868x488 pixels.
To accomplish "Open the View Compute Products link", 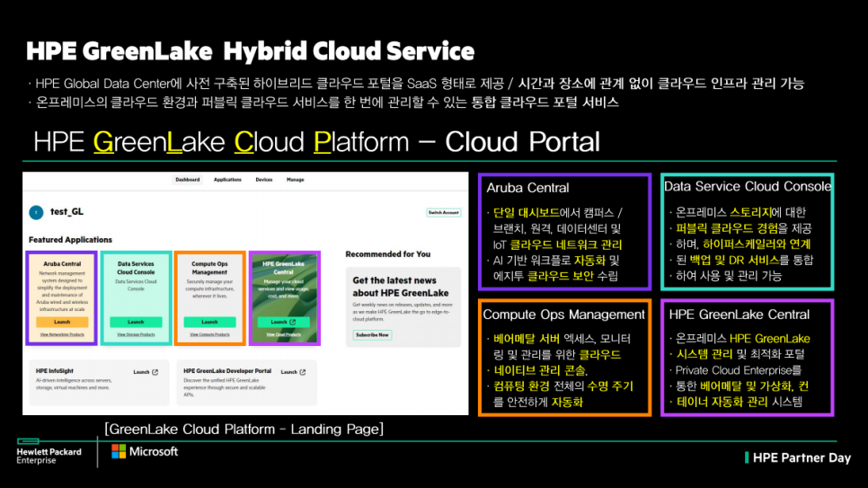I will (209, 334).
